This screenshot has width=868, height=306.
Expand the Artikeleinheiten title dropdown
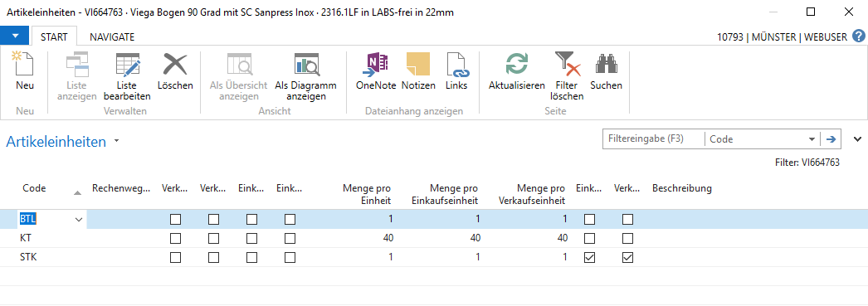tap(116, 141)
